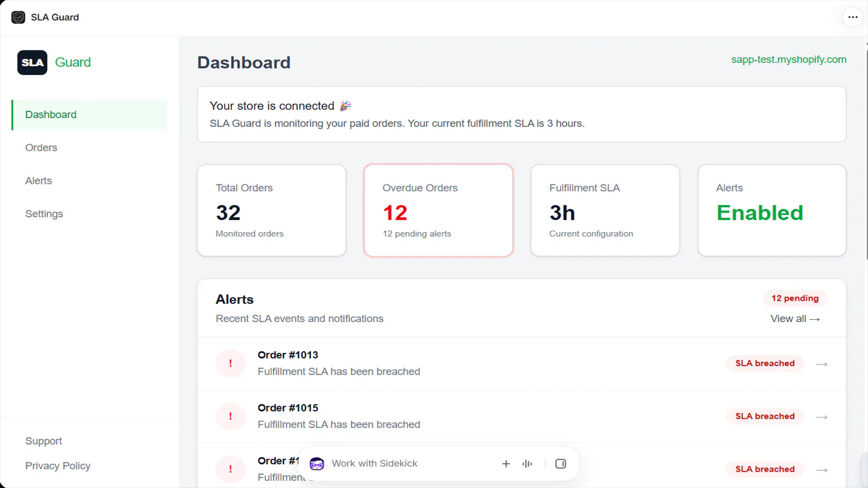
Task: Open the Alerts Enabled card
Action: 772,210
